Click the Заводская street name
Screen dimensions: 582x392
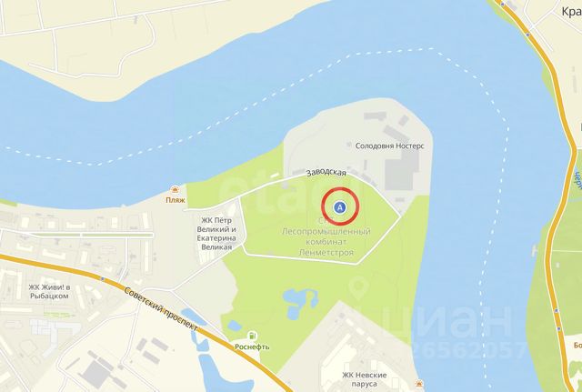coord(326,173)
